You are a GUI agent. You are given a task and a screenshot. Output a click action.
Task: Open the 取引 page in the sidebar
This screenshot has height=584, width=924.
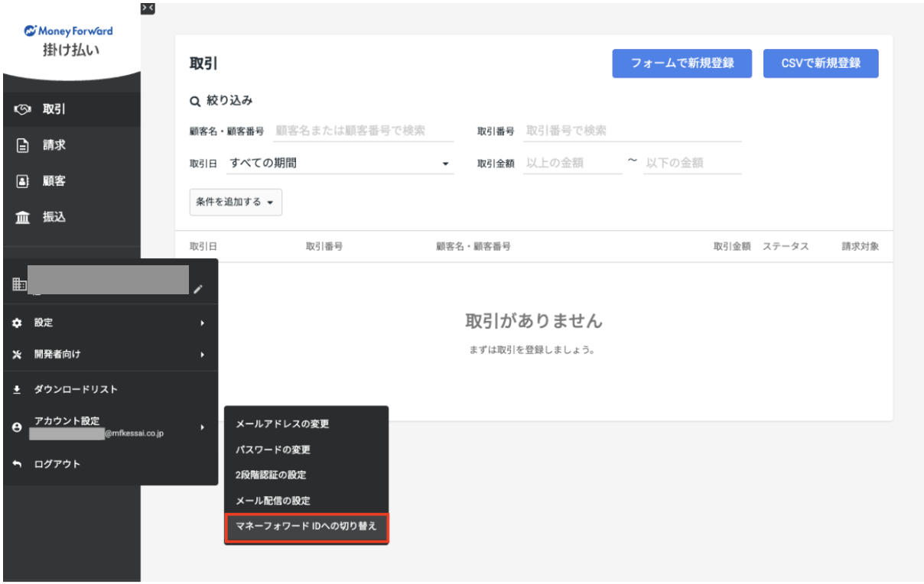click(x=71, y=109)
